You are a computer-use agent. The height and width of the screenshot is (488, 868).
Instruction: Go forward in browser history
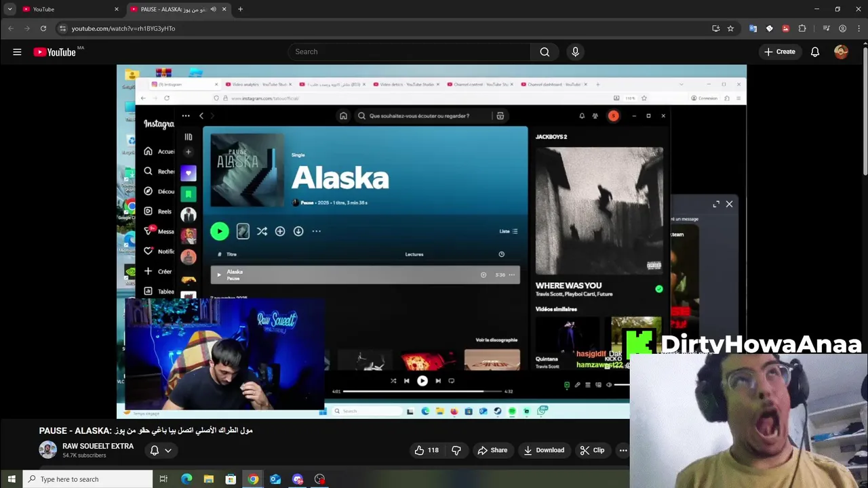27,28
